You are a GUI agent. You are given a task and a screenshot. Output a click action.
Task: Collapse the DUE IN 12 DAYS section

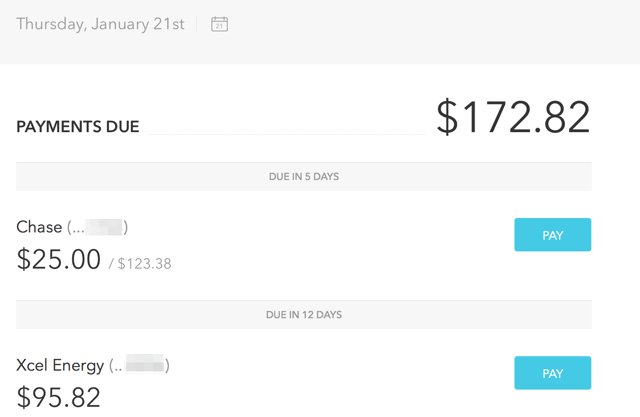pos(303,314)
